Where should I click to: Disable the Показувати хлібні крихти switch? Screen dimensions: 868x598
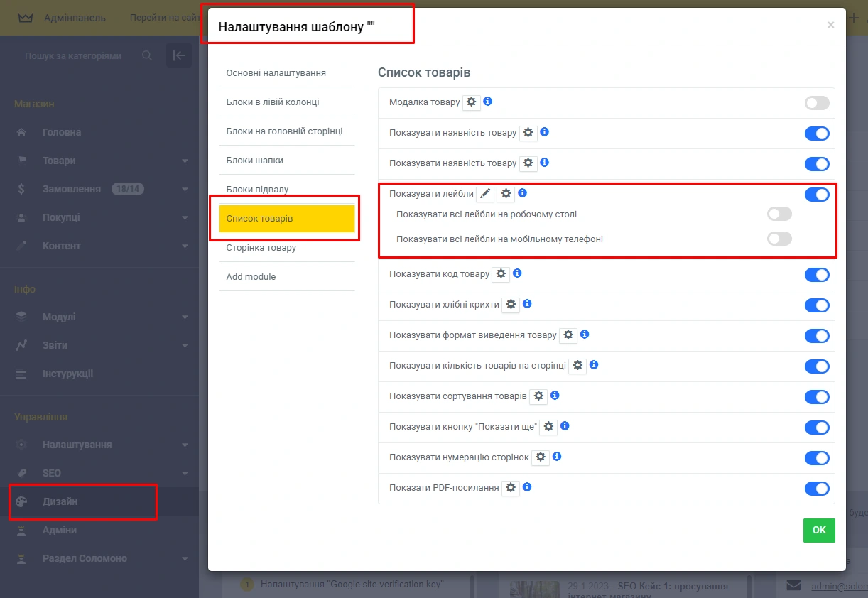pyautogui.click(x=816, y=305)
